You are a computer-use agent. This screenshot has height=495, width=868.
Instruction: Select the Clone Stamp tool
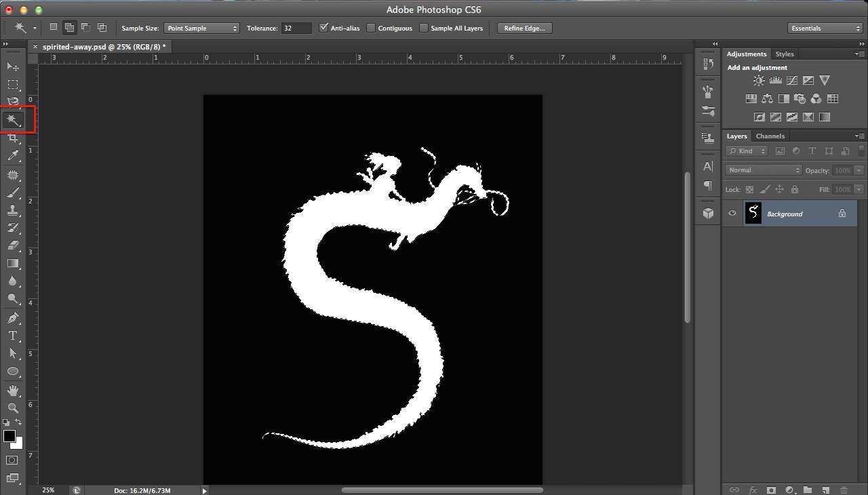(13, 211)
